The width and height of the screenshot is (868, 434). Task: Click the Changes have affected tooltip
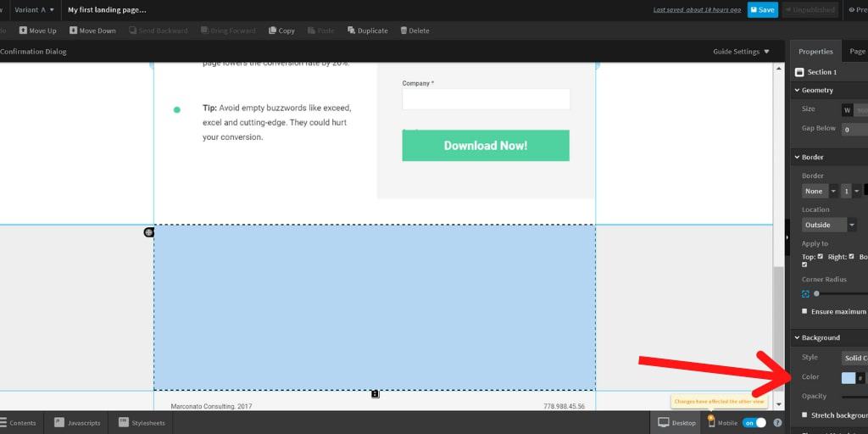coord(719,401)
